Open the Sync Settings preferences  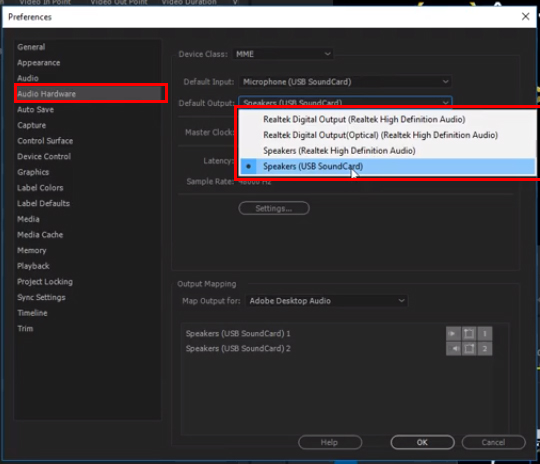[41, 297]
